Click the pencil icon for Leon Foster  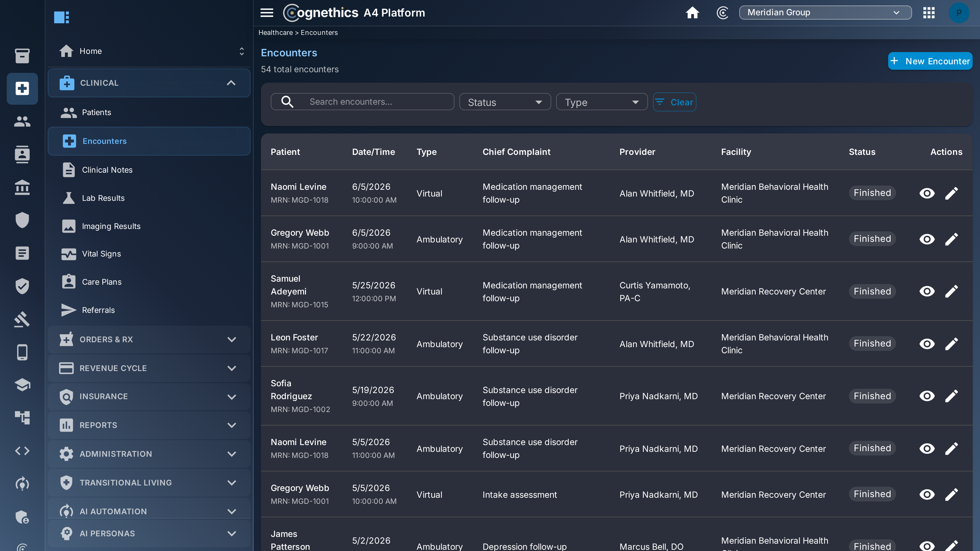[952, 344]
